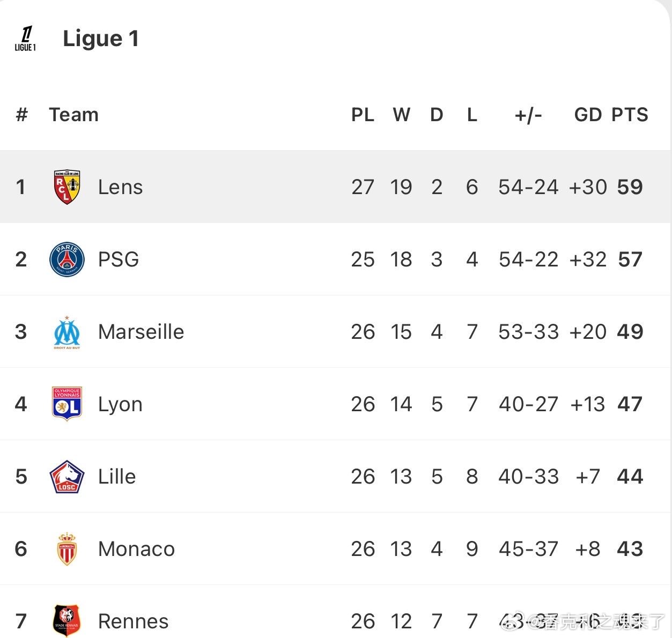
Task: Click the Lens club crest
Action: point(67,187)
